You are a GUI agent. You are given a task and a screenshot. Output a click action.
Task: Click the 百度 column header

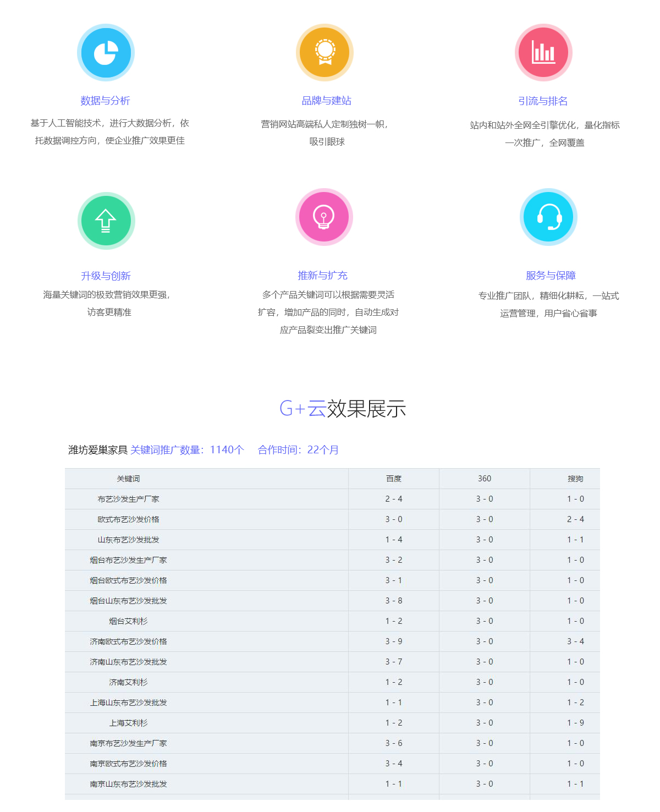pyautogui.click(x=394, y=479)
